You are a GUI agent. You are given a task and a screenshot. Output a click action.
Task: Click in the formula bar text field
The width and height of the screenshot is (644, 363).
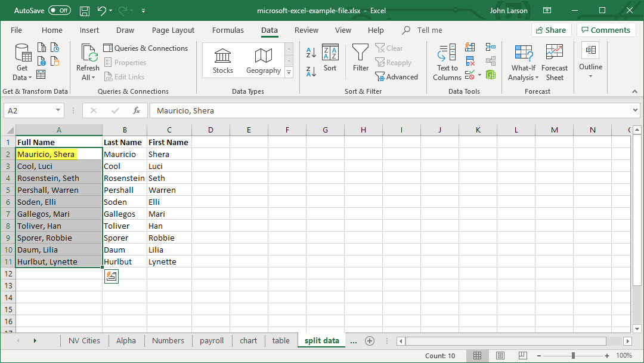(388, 110)
